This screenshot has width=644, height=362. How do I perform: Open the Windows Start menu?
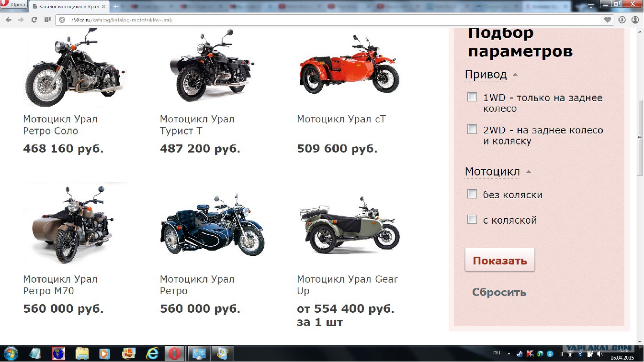(11, 354)
